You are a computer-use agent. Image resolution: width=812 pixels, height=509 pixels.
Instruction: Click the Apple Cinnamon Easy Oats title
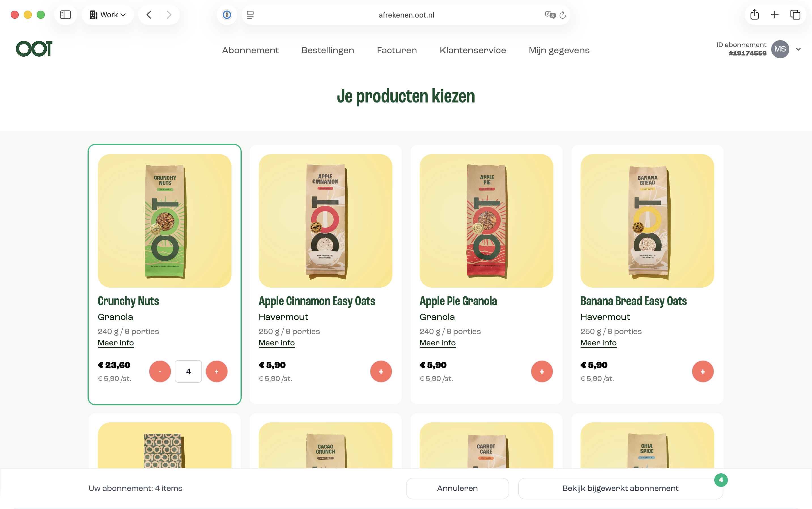click(x=317, y=301)
